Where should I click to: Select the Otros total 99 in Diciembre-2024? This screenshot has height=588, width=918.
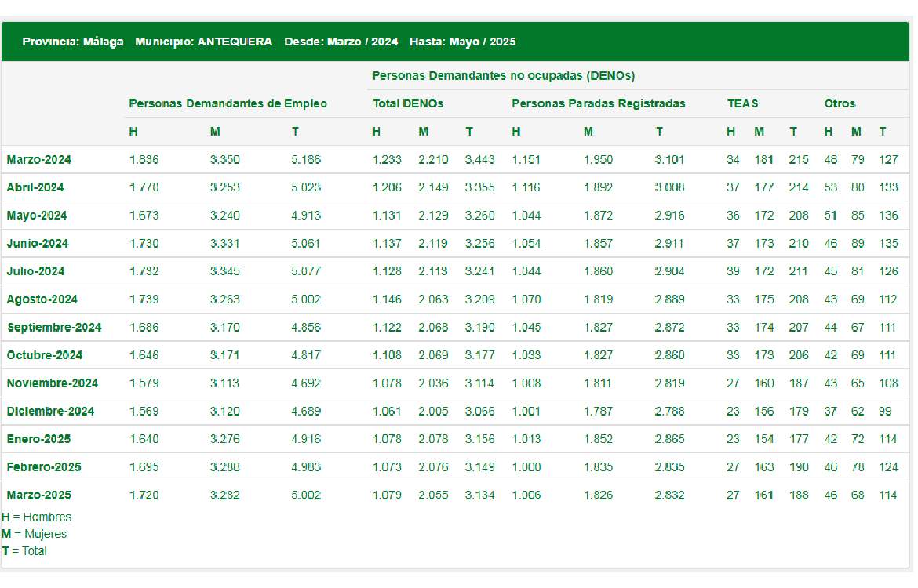coord(884,412)
